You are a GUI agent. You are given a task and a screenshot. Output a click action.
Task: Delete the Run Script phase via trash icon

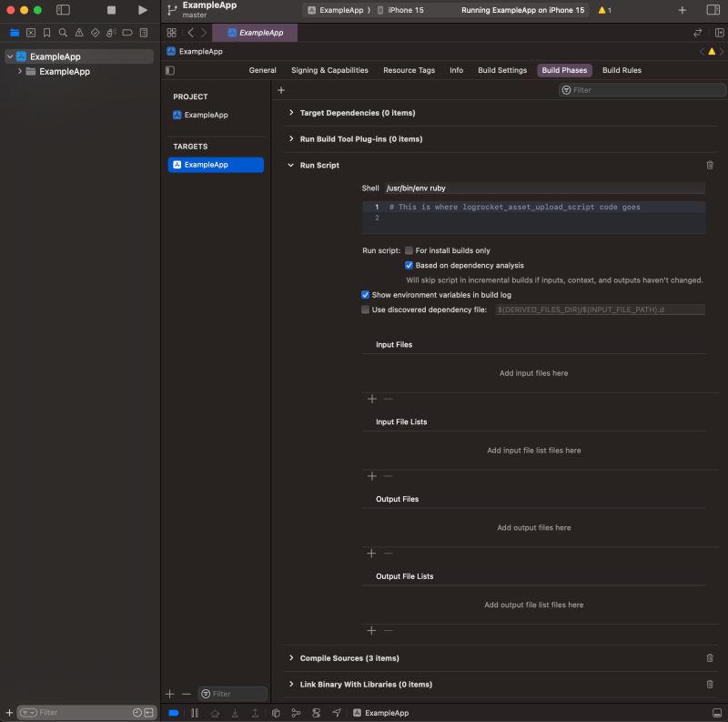click(710, 165)
